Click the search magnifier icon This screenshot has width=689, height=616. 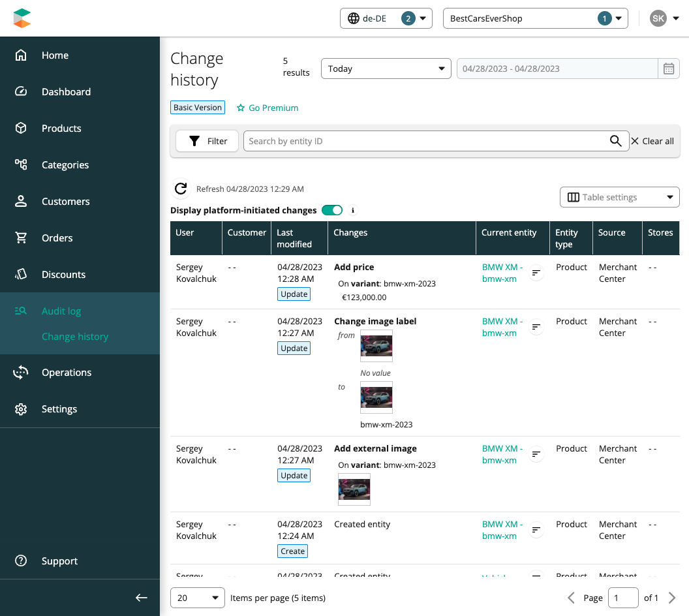pyautogui.click(x=615, y=141)
